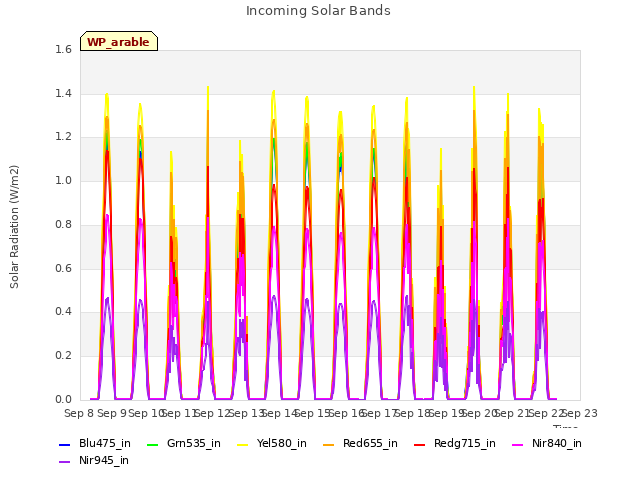Click the Yel580_in yellow legend swatch
This screenshot has width=640, height=480.
[242, 444]
